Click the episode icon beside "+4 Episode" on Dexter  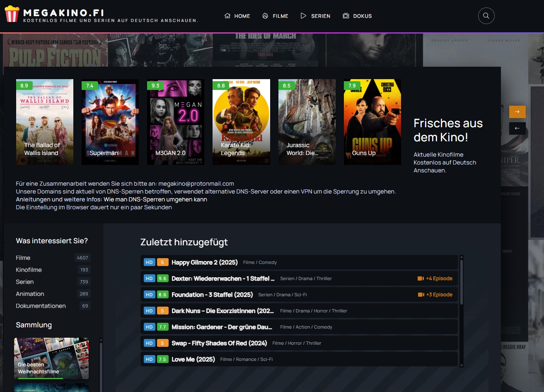421,278
